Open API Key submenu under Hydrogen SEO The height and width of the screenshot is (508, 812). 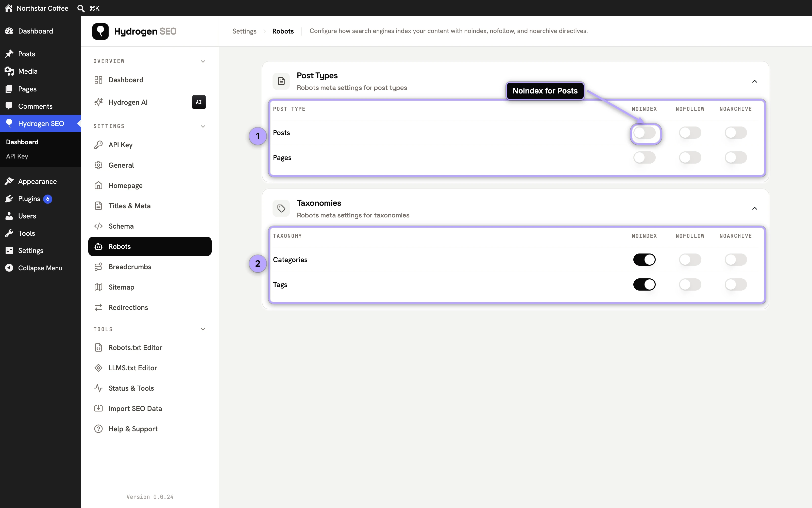click(17, 156)
